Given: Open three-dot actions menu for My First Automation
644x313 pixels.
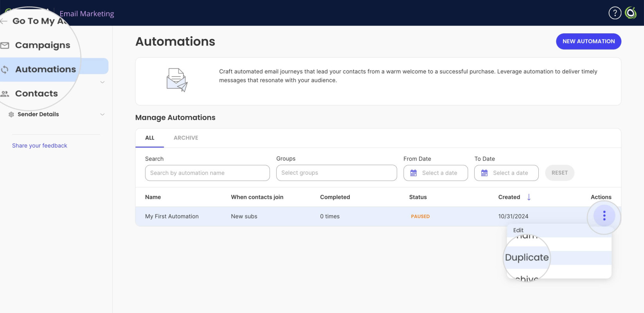Looking at the screenshot, I should [x=604, y=216].
